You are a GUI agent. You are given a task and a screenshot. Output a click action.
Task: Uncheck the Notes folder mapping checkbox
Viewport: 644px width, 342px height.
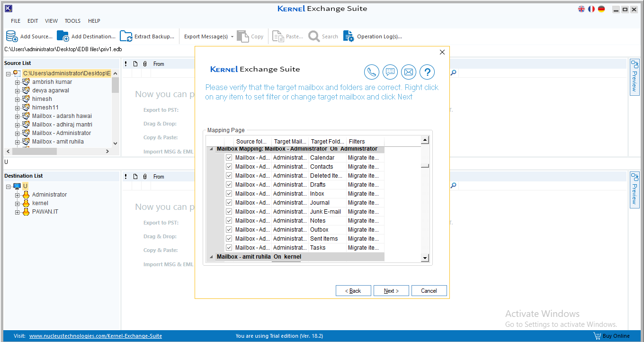coord(229,221)
